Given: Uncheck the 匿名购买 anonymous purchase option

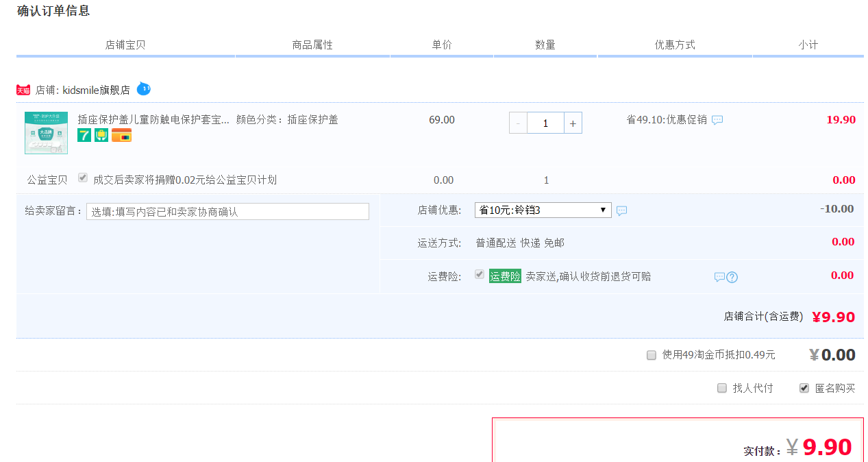Looking at the screenshot, I should [x=804, y=388].
